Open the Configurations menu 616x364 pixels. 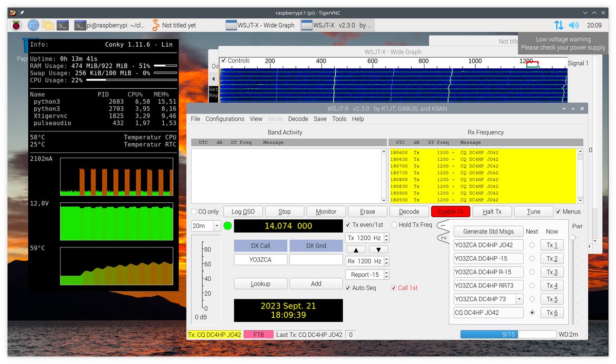(225, 119)
